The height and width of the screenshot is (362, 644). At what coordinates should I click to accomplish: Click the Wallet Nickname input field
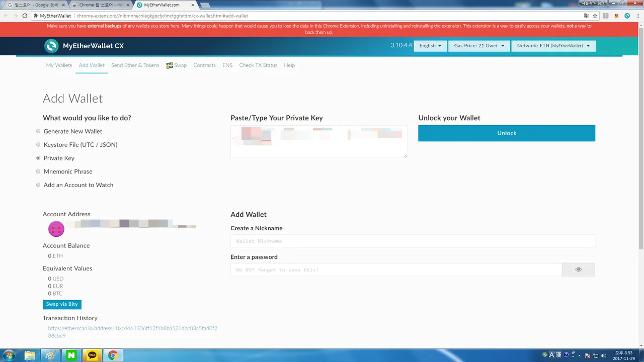[x=413, y=241]
